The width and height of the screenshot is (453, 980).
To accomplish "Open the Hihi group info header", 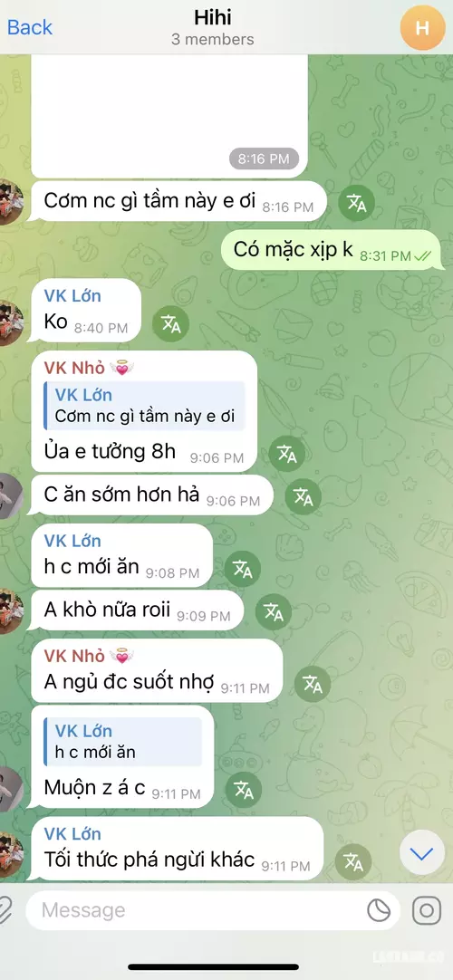I will pos(212,27).
